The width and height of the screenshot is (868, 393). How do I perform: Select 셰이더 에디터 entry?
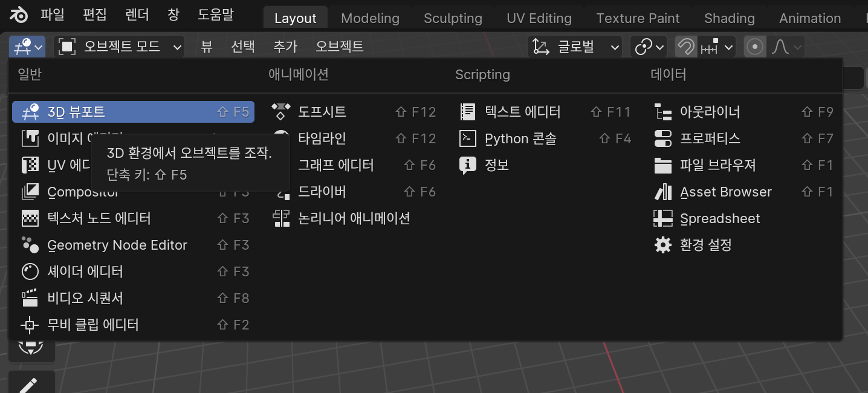click(133, 271)
